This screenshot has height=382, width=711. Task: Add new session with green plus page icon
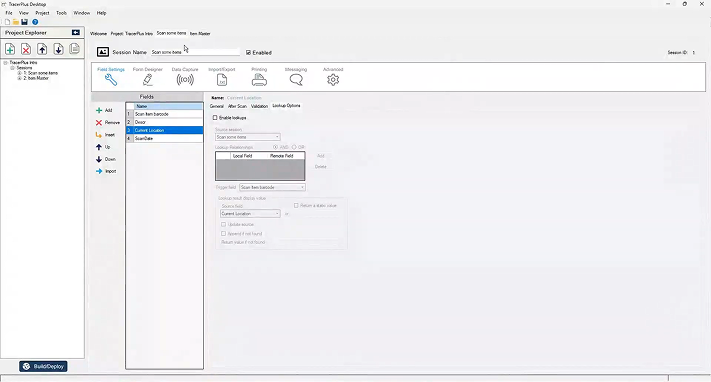pyautogui.click(x=10, y=49)
